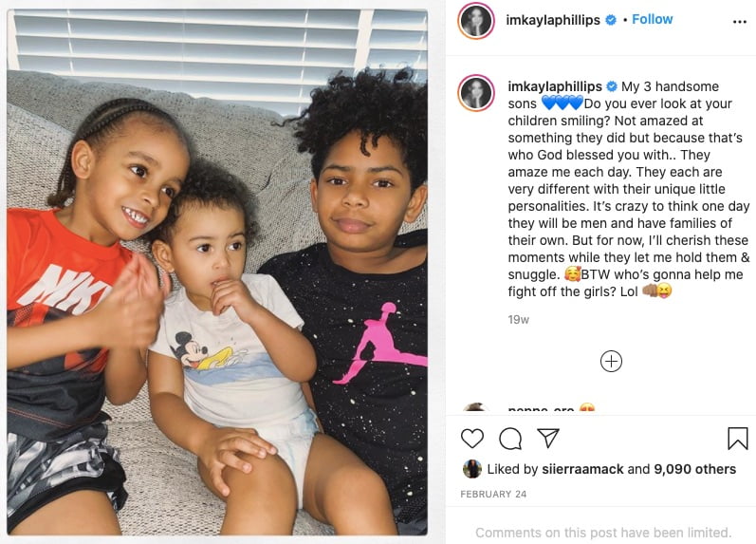
Task: Share post via paper plane icon
Action: point(548,438)
